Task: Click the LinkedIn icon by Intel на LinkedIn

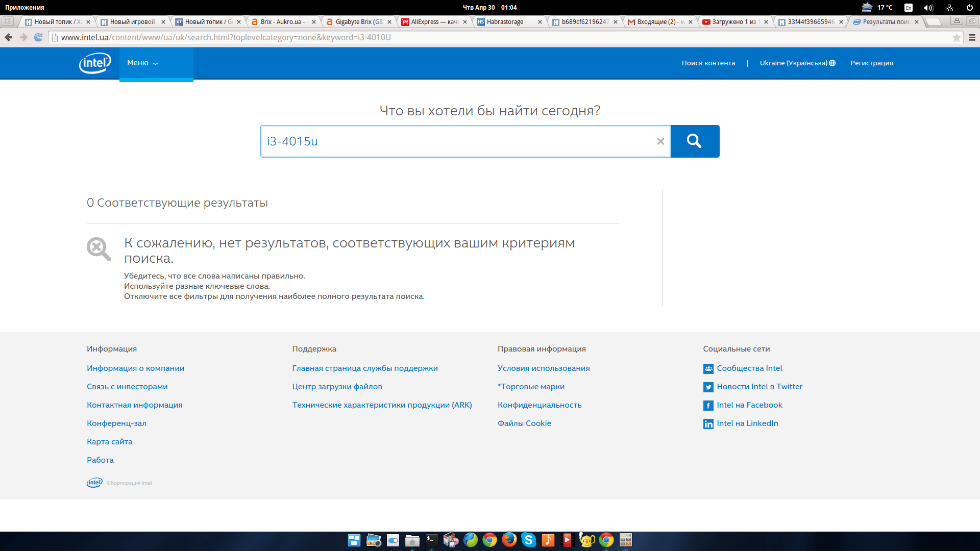Action: 708,424
